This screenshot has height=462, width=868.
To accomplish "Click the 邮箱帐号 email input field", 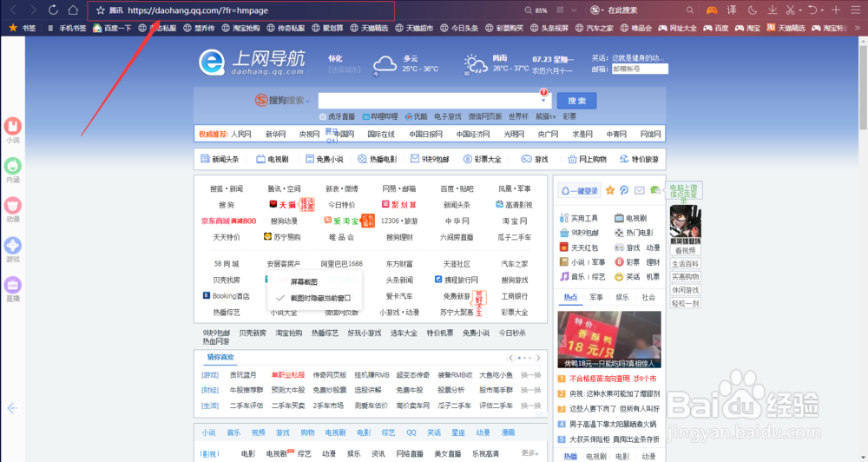I will click(x=640, y=69).
